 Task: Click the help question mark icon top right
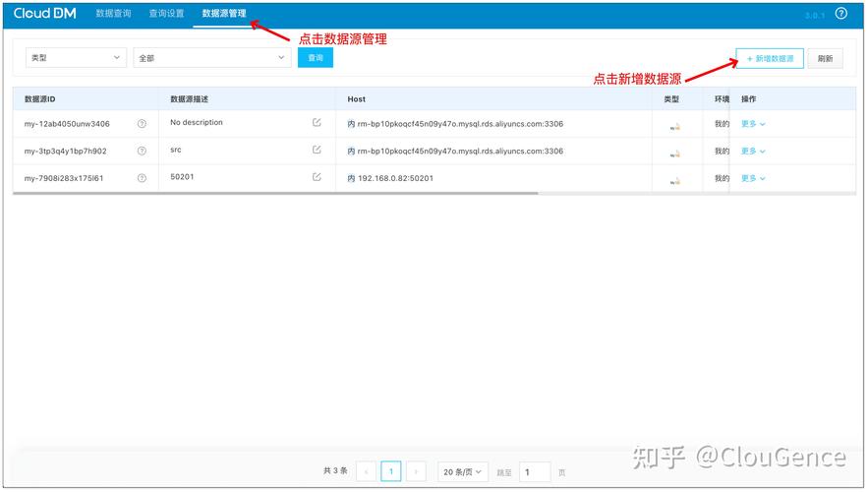coord(840,14)
